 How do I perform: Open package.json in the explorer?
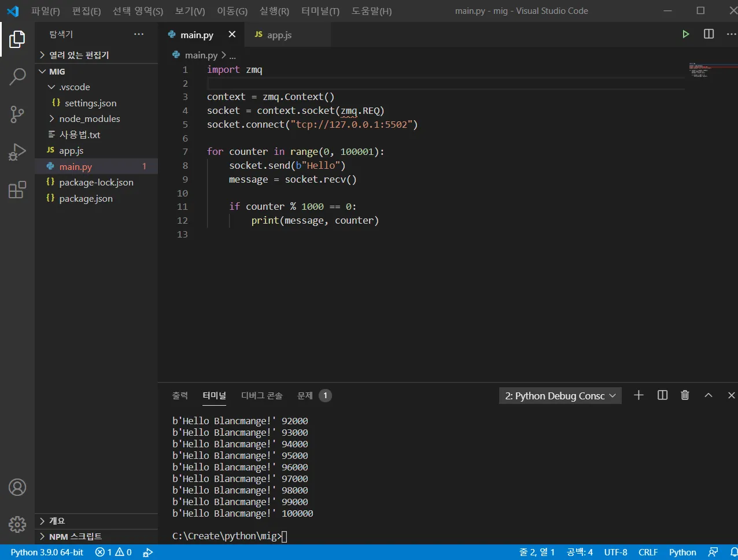(x=86, y=198)
